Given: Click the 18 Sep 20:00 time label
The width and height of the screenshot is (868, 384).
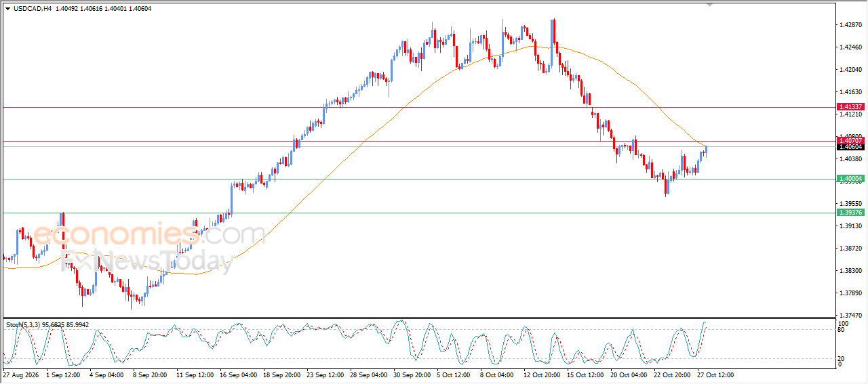Looking at the screenshot, I should [282, 375].
